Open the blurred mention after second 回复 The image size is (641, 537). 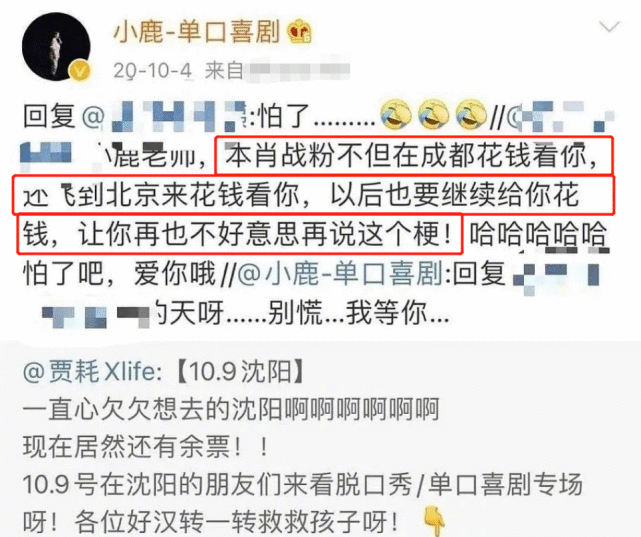tap(556, 274)
